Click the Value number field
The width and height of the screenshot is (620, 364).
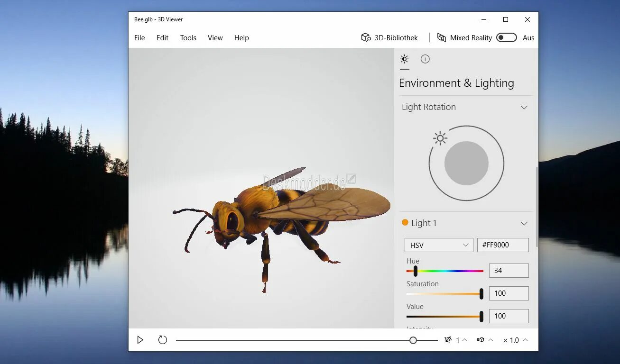(x=509, y=316)
